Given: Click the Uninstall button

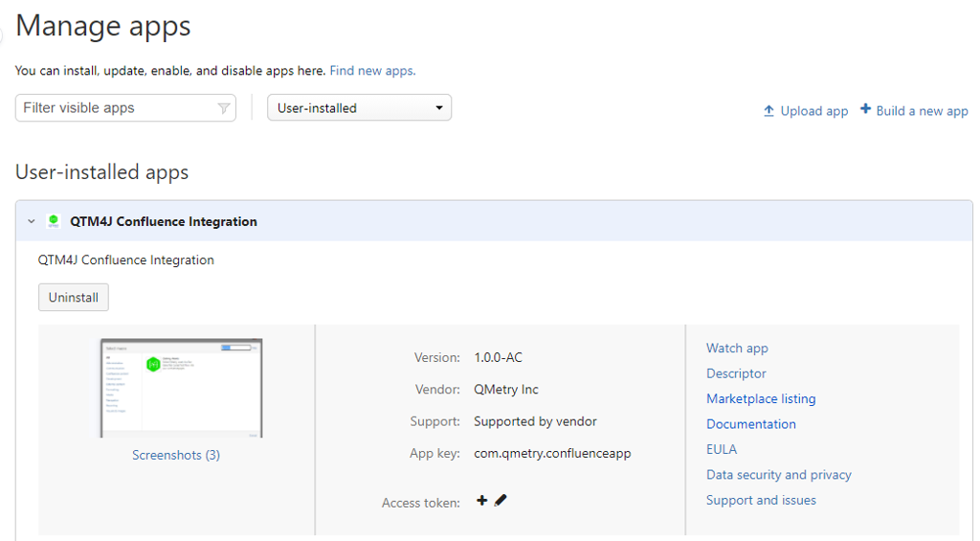Looking at the screenshot, I should click(x=74, y=297).
